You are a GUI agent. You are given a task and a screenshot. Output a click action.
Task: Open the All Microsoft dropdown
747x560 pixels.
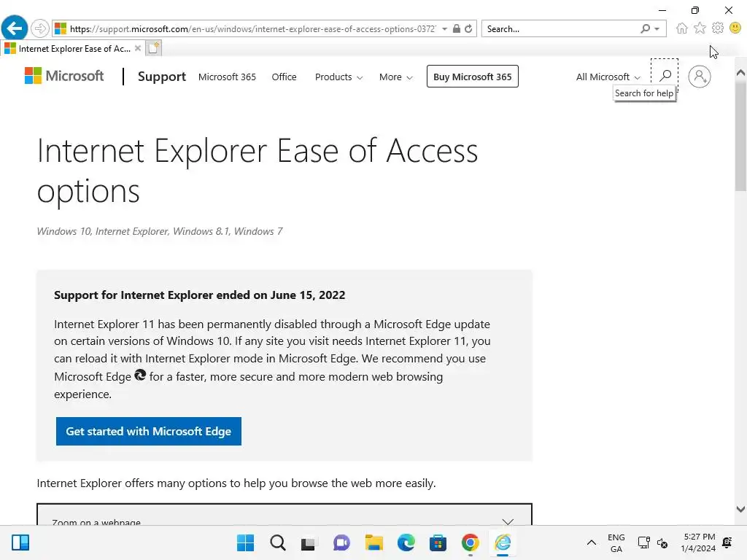(608, 77)
